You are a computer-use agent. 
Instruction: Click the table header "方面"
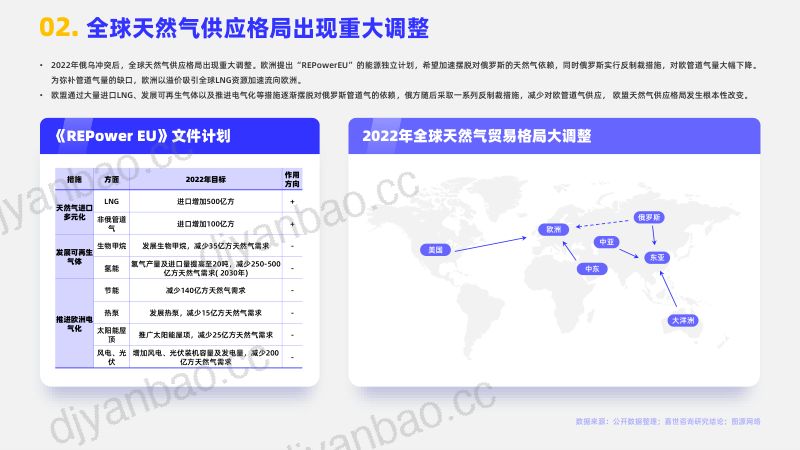point(112,180)
